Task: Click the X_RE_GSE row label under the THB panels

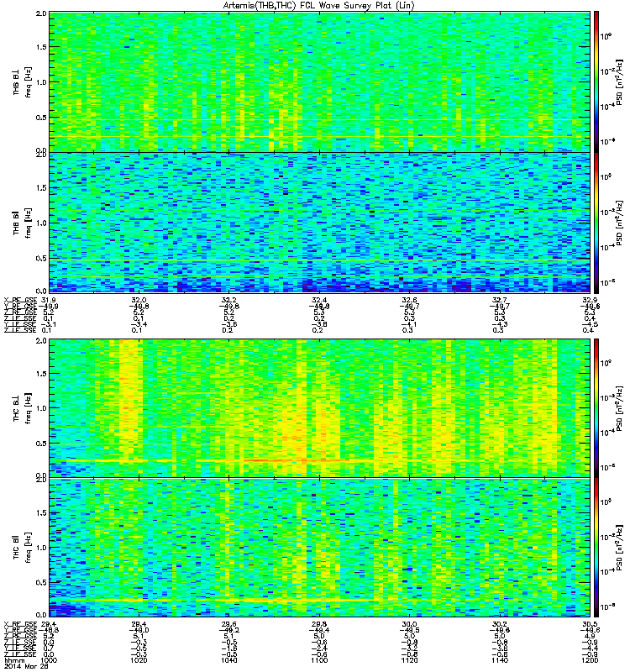Action: pos(20,300)
